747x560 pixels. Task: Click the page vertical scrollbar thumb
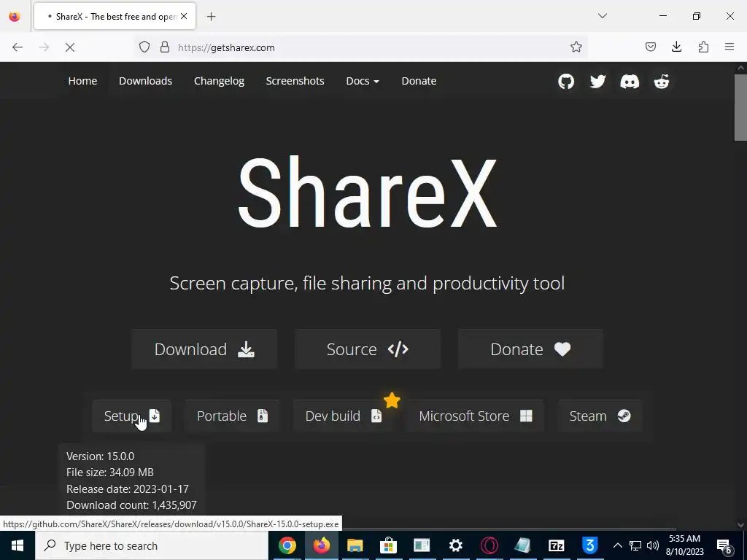click(740, 107)
